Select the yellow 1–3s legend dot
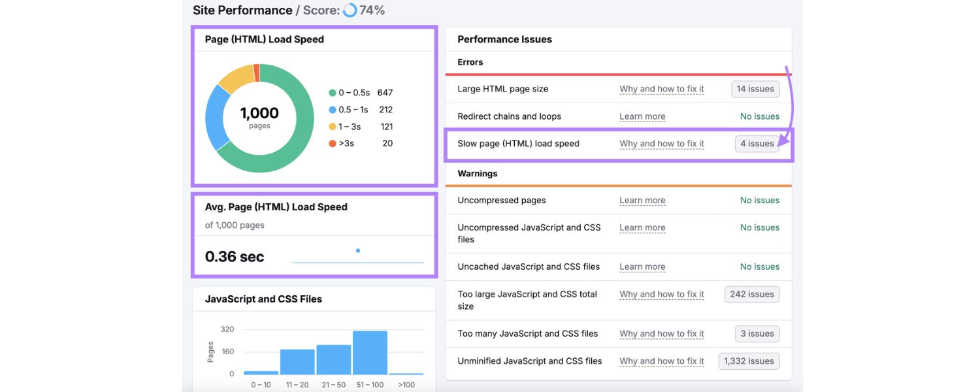The image size is (980, 392). (333, 126)
